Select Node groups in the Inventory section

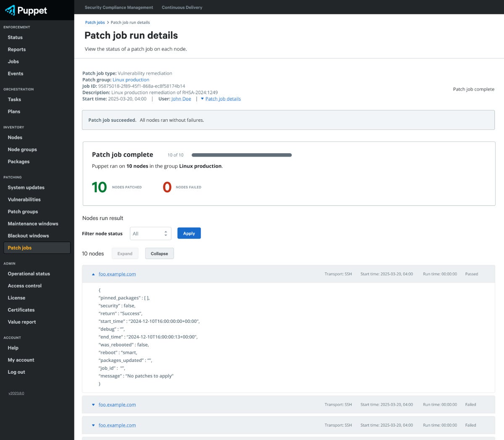(22, 149)
